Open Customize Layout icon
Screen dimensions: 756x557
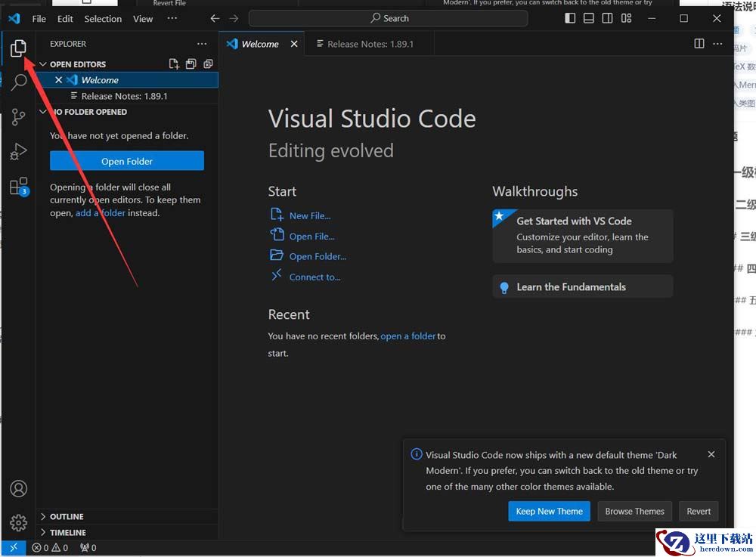626,18
